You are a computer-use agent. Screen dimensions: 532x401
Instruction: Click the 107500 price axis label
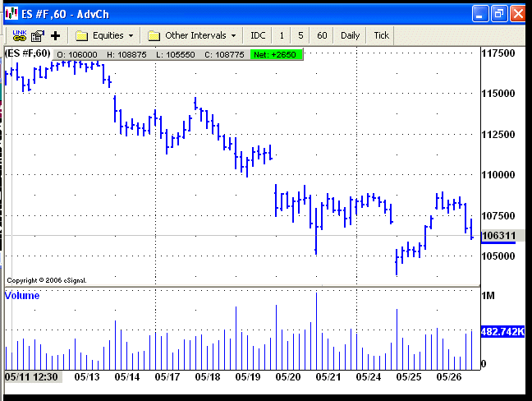[498, 215]
